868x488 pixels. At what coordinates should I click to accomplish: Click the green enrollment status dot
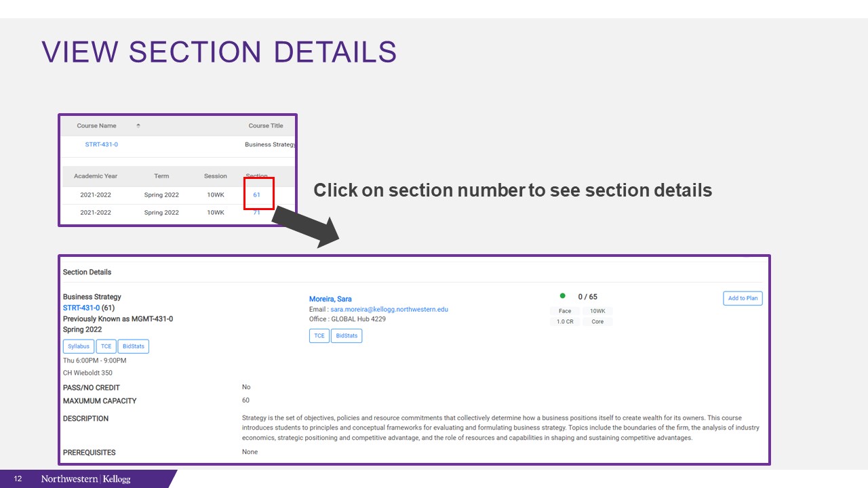tap(562, 296)
